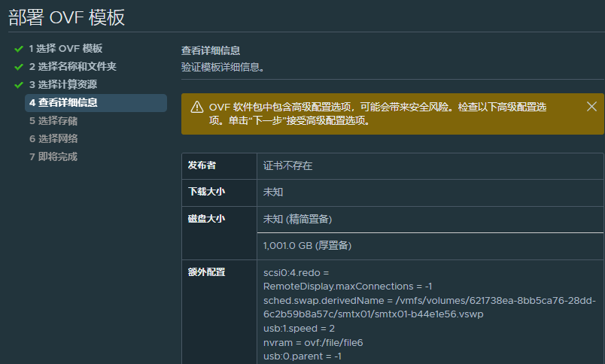
Task: Go to step 3 选择计算资源
Action: click(63, 84)
